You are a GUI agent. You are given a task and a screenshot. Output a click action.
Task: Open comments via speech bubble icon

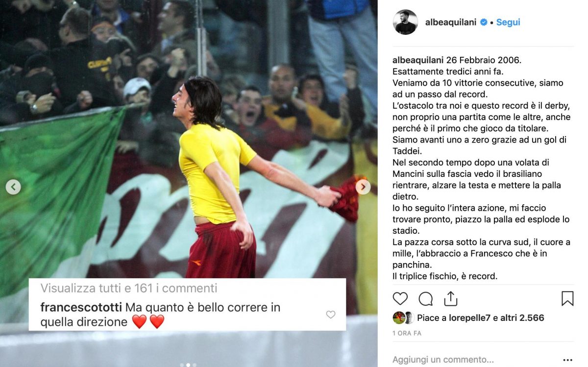pyautogui.click(x=425, y=298)
